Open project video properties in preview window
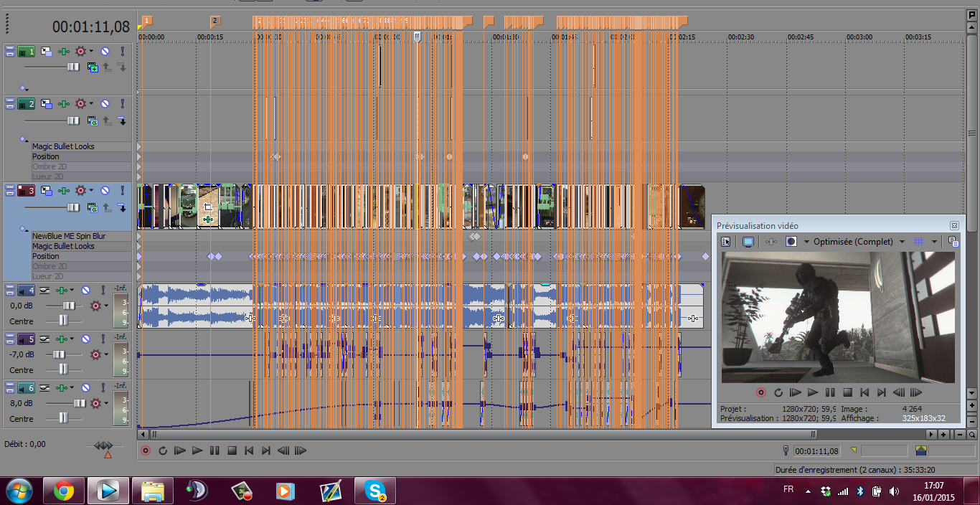 (725, 242)
